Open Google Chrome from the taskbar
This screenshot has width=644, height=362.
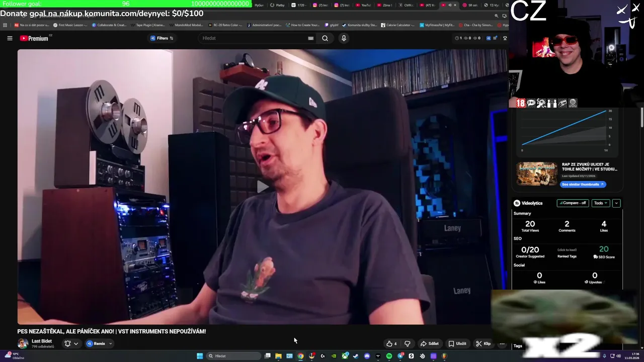[x=300, y=356]
